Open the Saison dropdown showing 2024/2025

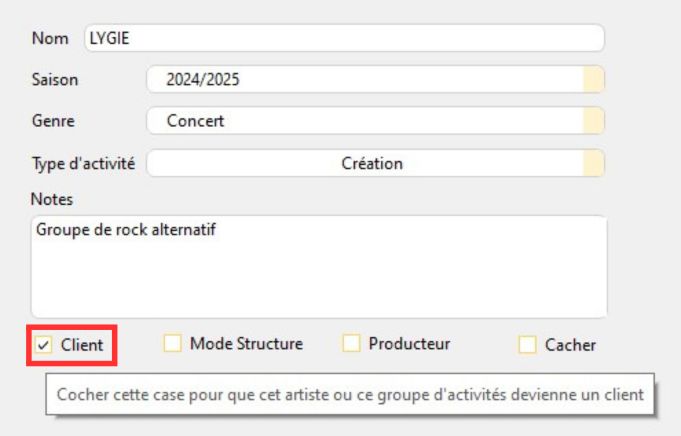coord(364,80)
